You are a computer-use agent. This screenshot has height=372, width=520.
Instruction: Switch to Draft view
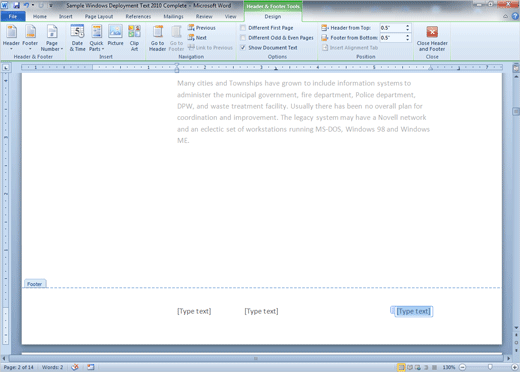(434, 367)
